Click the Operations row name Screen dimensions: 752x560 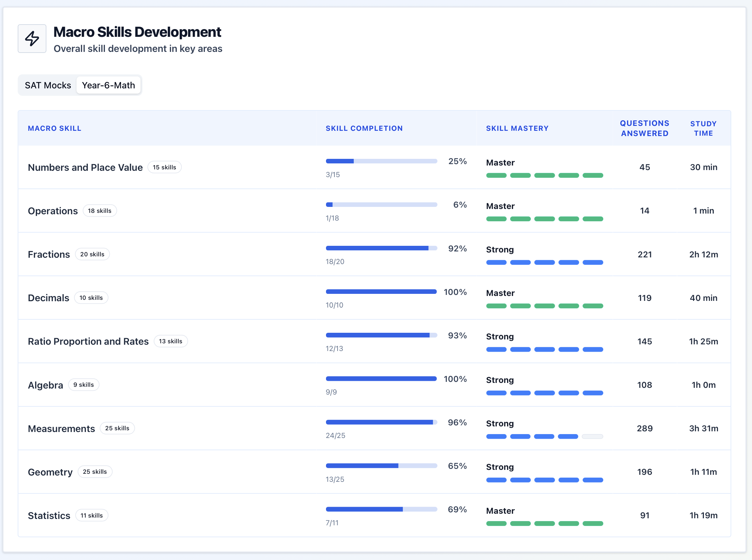pyautogui.click(x=53, y=211)
